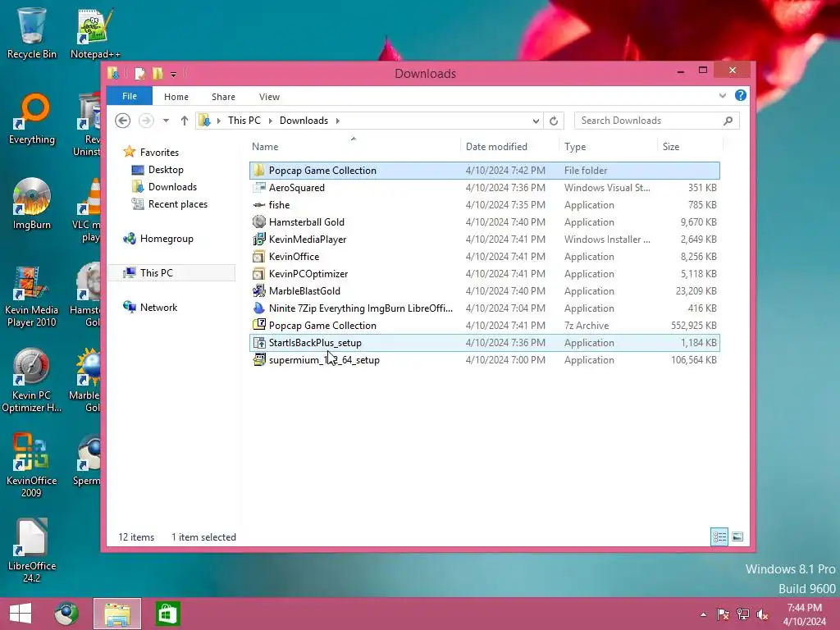Open the network tray icon
Image resolution: width=840 pixels, height=630 pixels.
(x=742, y=614)
